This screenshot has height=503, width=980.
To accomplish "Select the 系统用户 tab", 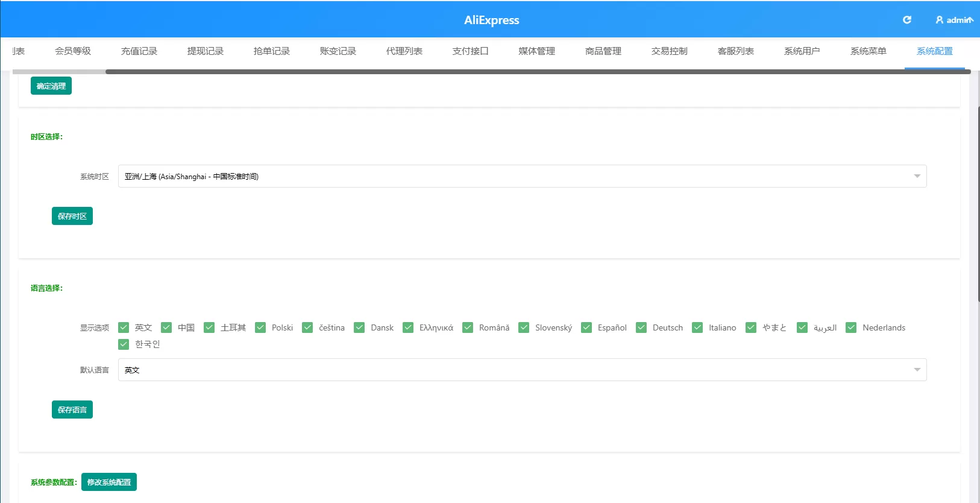I will tap(802, 51).
